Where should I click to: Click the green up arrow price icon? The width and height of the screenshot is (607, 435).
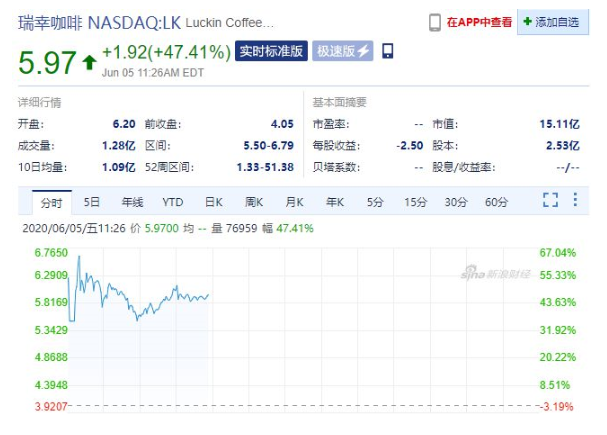click(89, 63)
